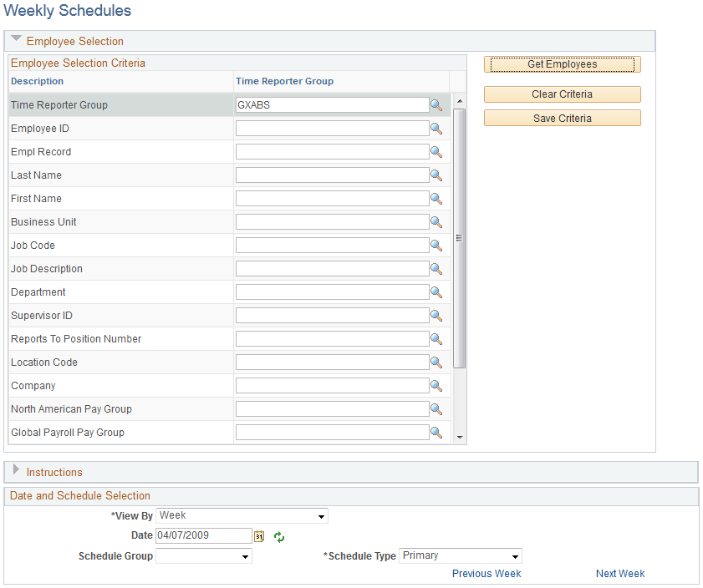Click North American Pay Group input field
Image resolution: width=703 pixels, height=588 pixels.
[x=332, y=409]
